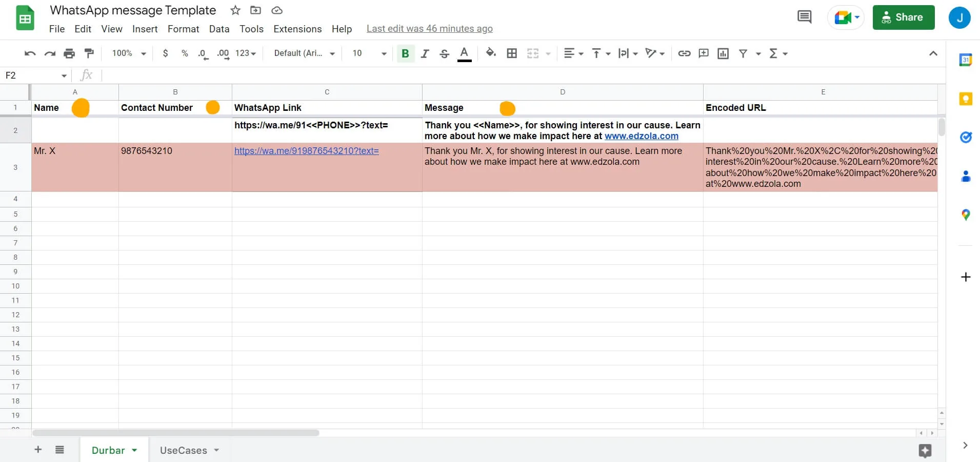
Task: Open Google Calendar side panel
Action: coord(966,60)
